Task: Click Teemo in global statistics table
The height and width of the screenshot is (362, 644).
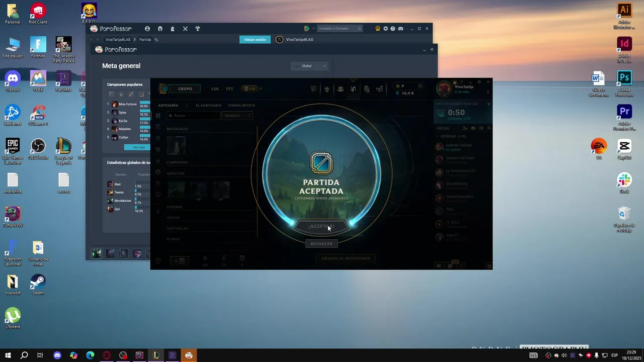Action: (x=116, y=193)
